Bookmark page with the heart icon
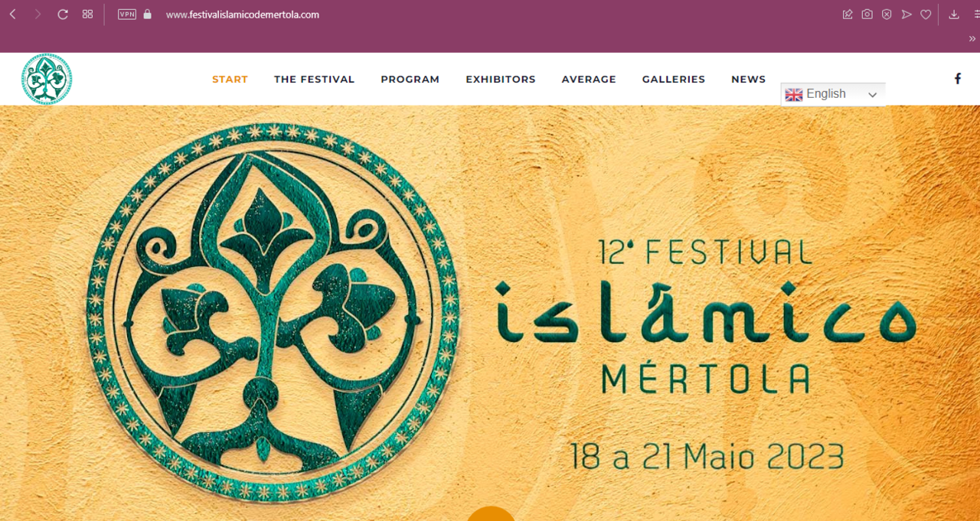Viewport: 980px width, 521px height. pyautogui.click(x=926, y=14)
